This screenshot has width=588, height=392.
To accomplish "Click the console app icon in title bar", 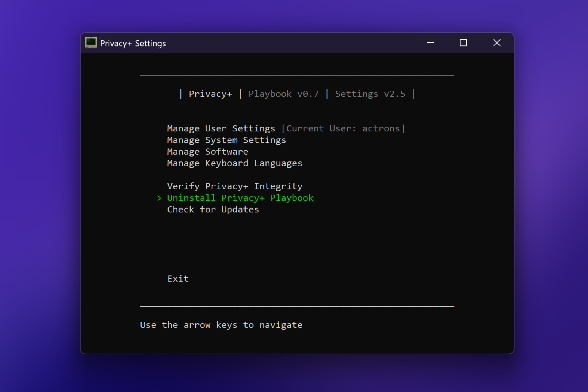I will tap(91, 43).
